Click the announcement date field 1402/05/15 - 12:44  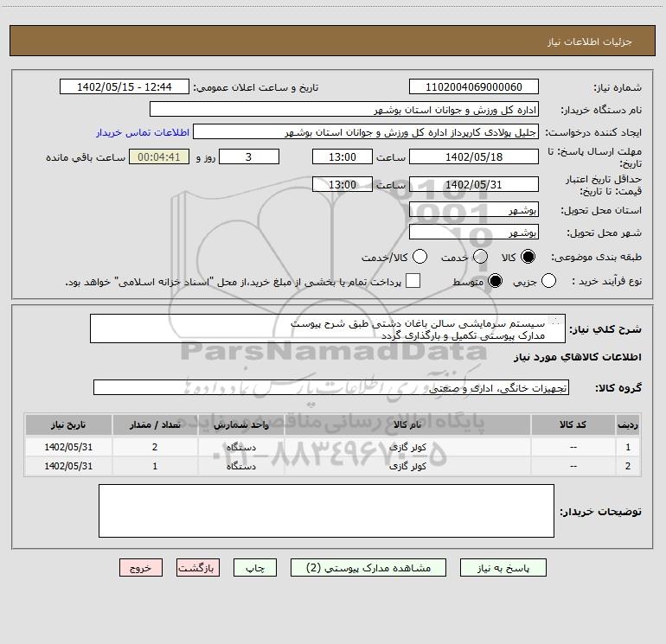pyautogui.click(x=125, y=86)
